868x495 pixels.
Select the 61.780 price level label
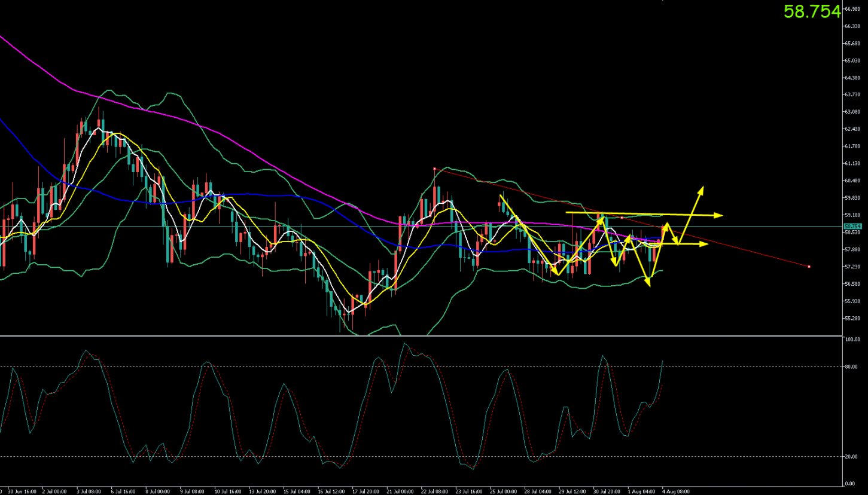click(x=852, y=146)
